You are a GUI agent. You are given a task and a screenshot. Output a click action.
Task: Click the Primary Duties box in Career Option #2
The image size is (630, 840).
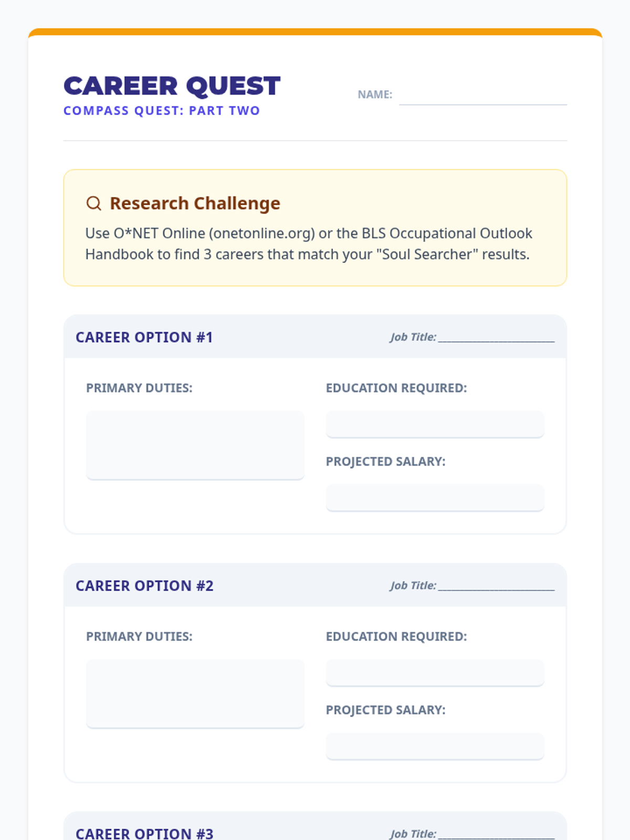pyautogui.click(x=195, y=693)
